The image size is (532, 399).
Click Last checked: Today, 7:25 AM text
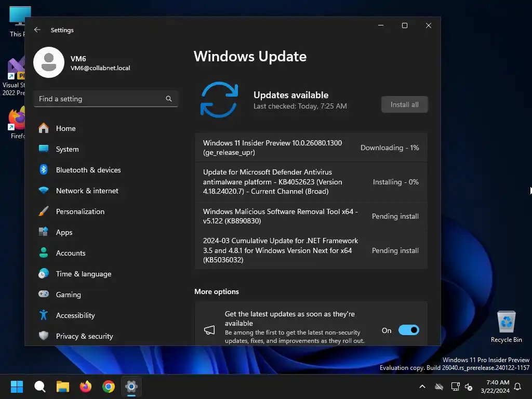[x=300, y=106]
